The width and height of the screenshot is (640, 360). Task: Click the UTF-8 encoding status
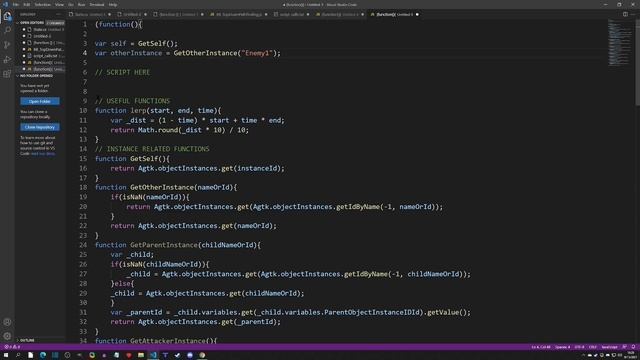coord(579,347)
